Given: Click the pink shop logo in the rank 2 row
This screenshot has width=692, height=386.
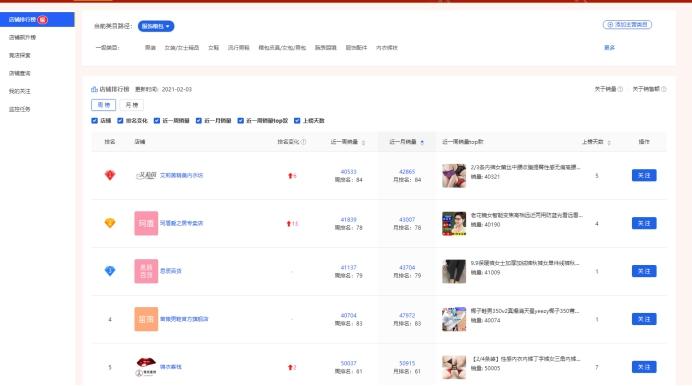Looking at the screenshot, I should [146, 223].
